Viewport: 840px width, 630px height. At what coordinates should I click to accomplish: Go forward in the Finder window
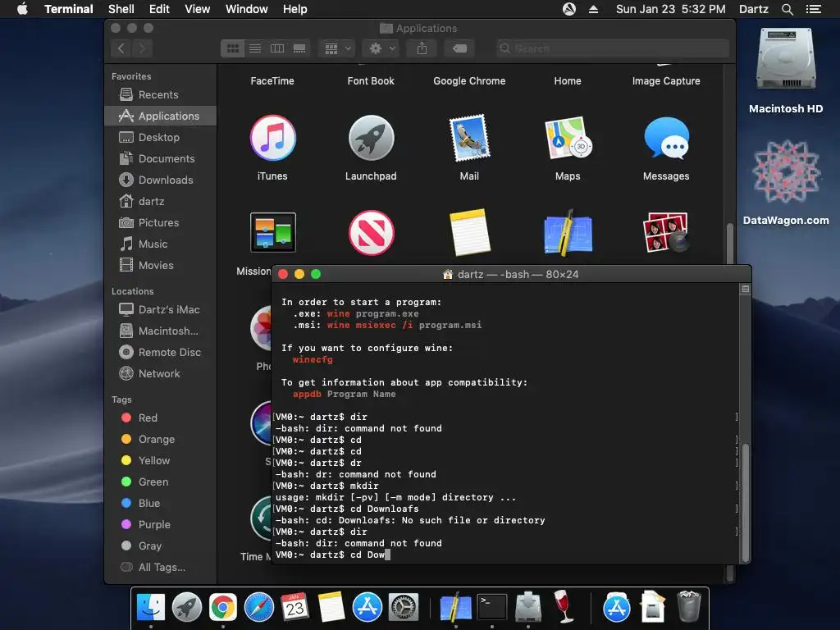pyautogui.click(x=142, y=48)
